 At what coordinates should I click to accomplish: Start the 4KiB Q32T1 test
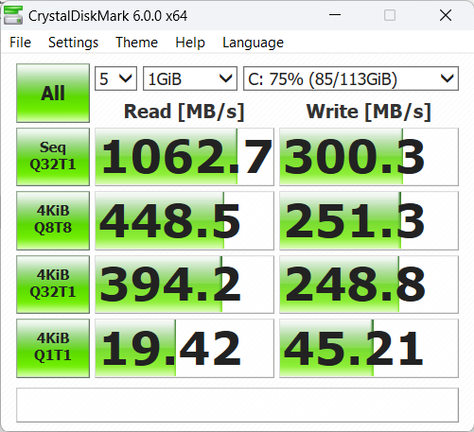[x=53, y=284]
